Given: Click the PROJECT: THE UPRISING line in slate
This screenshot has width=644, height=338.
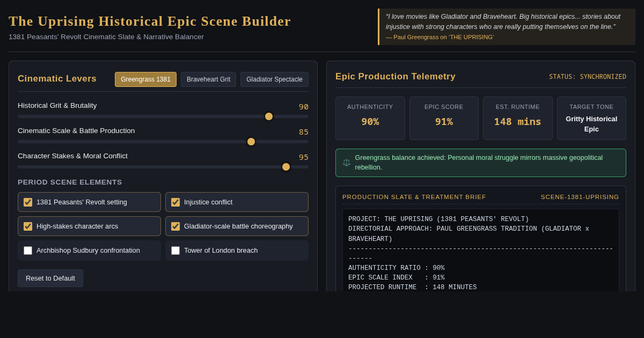Looking at the screenshot, I should point(438,219).
